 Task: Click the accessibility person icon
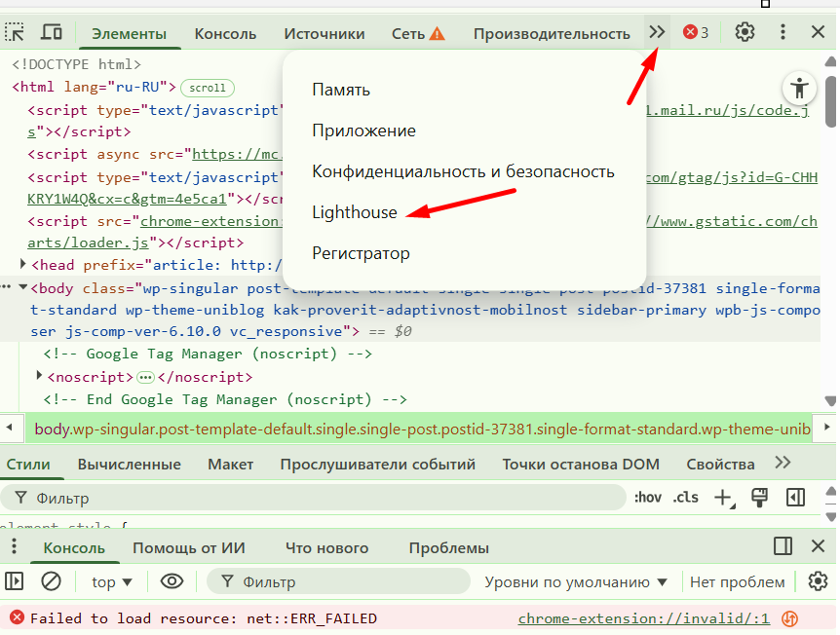[800, 87]
